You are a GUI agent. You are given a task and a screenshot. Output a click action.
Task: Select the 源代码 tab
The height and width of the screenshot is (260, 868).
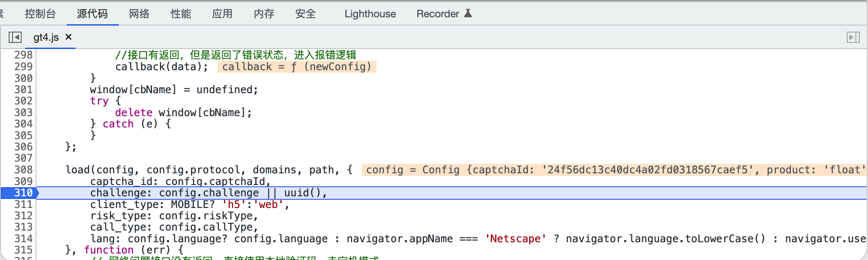(92, 14)
